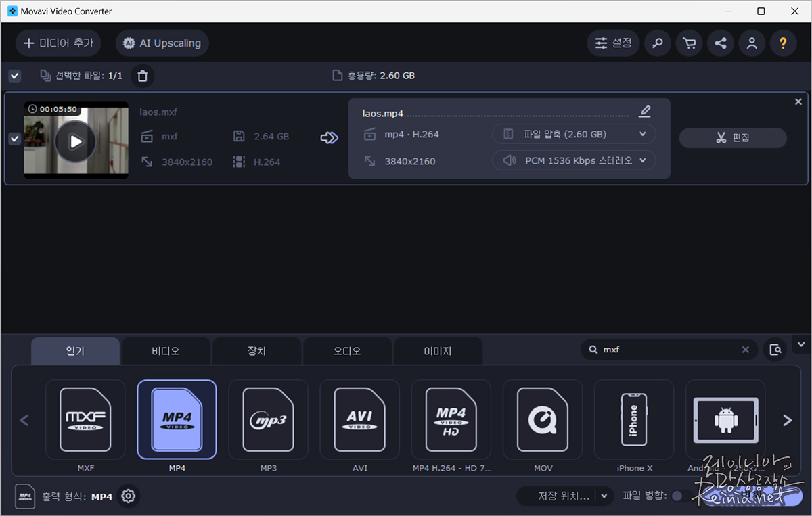Minimize the Movavi Video Converter window
812x516 pixels.
[729, 11]
